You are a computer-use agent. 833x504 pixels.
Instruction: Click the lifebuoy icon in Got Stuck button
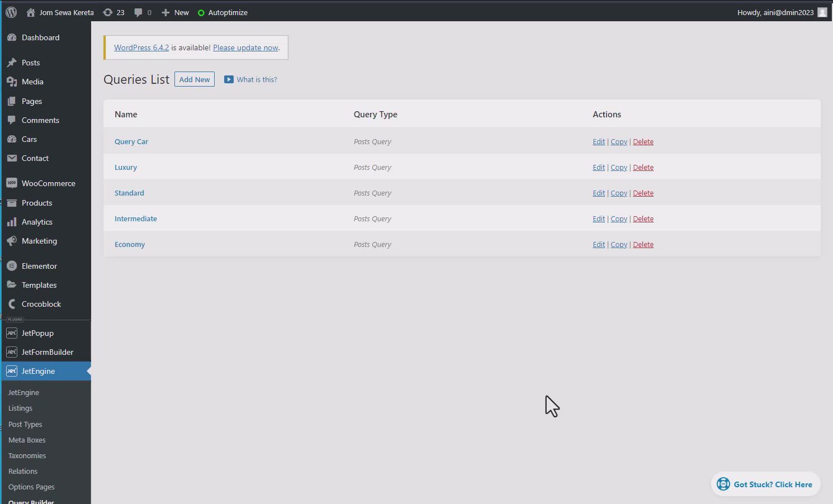pyautogui.click(x=723, y=484)
